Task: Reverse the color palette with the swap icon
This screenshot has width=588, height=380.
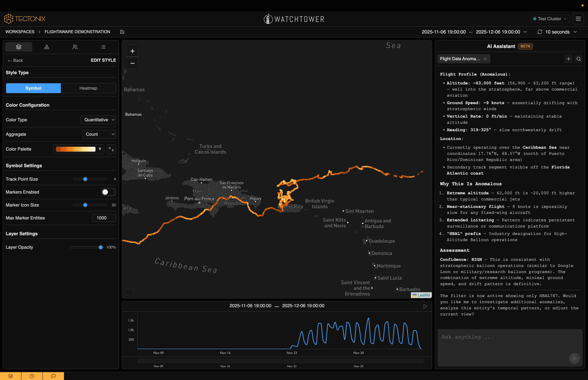Action: 111,149
